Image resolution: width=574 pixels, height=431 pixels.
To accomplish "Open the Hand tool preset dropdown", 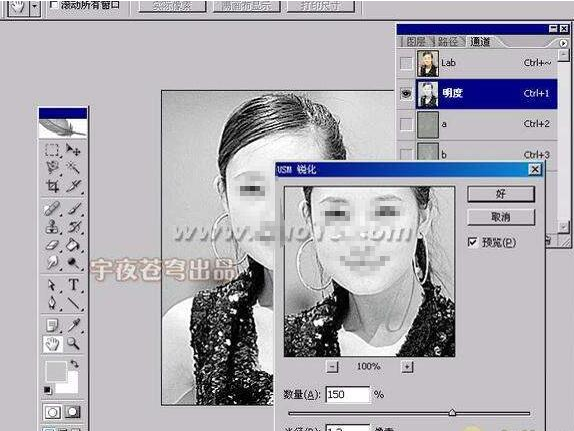I will click(x=35, y=7).
